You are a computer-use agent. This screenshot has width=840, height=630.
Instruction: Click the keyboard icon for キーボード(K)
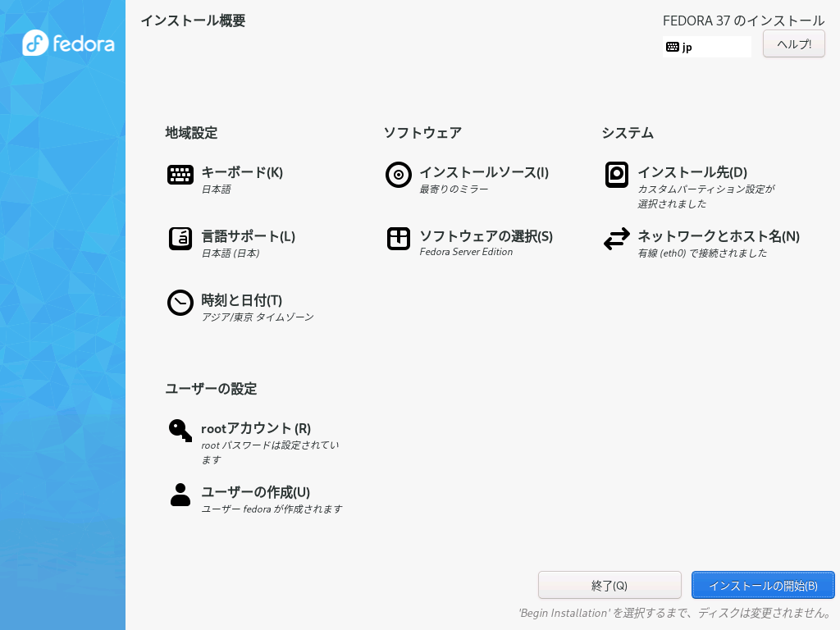click(180, 175)
